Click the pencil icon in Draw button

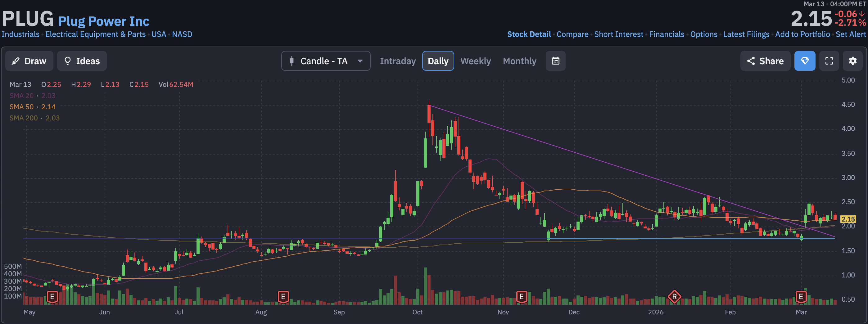click(x=16, y=61)
